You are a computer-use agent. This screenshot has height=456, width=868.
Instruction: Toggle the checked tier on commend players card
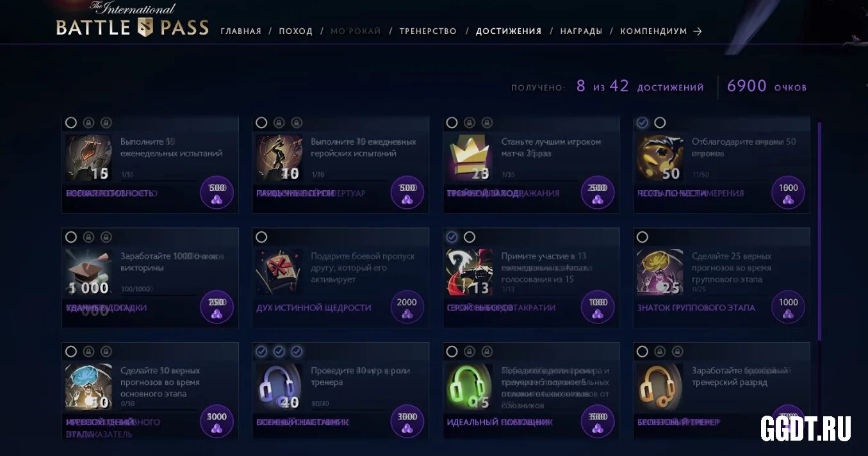[643, 122]
